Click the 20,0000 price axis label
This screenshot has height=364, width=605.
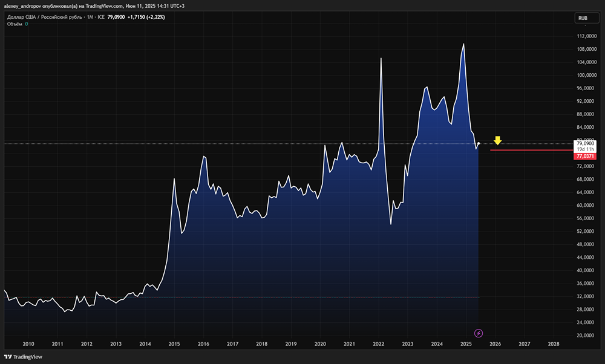tap(586, 335)
